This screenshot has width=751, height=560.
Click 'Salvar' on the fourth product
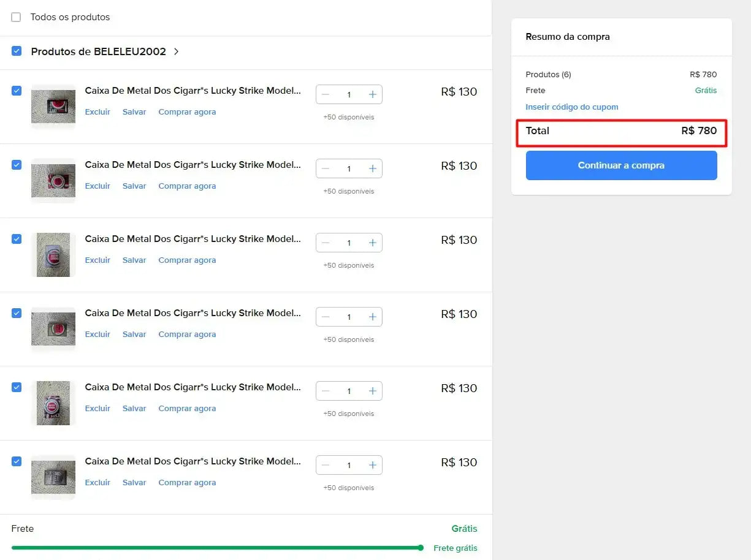(134, 335)
